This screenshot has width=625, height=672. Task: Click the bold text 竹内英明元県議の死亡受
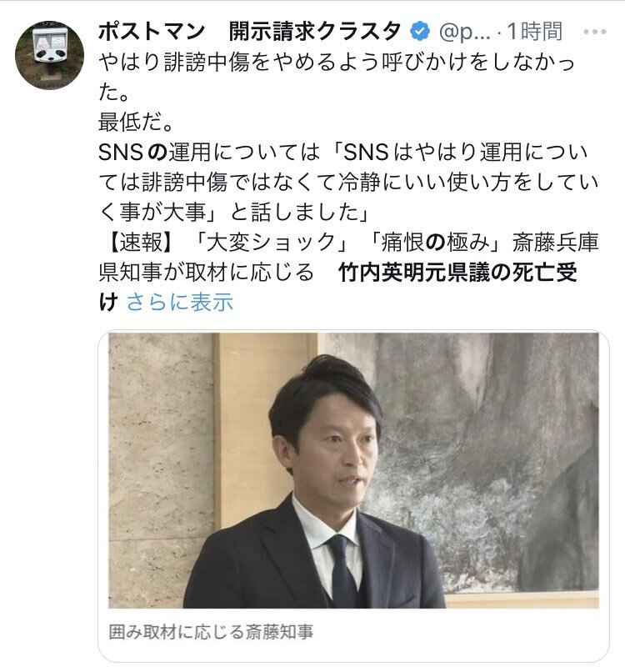point(457,273)
